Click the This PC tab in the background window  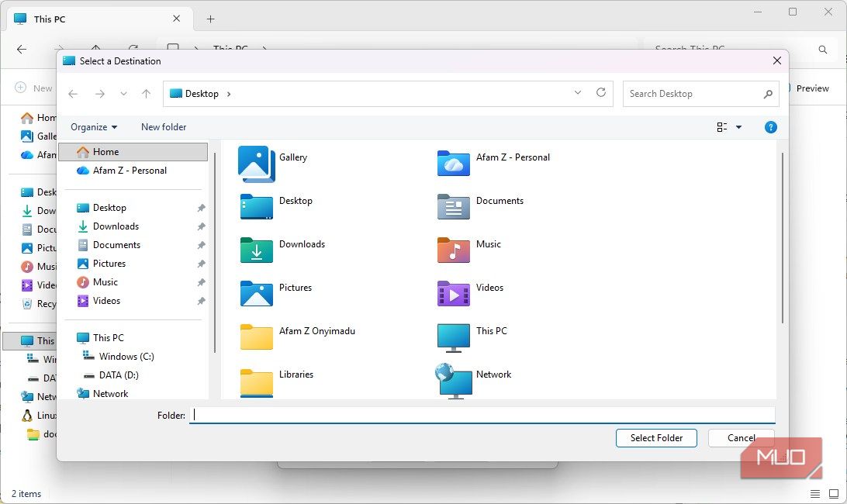(99, 19)
